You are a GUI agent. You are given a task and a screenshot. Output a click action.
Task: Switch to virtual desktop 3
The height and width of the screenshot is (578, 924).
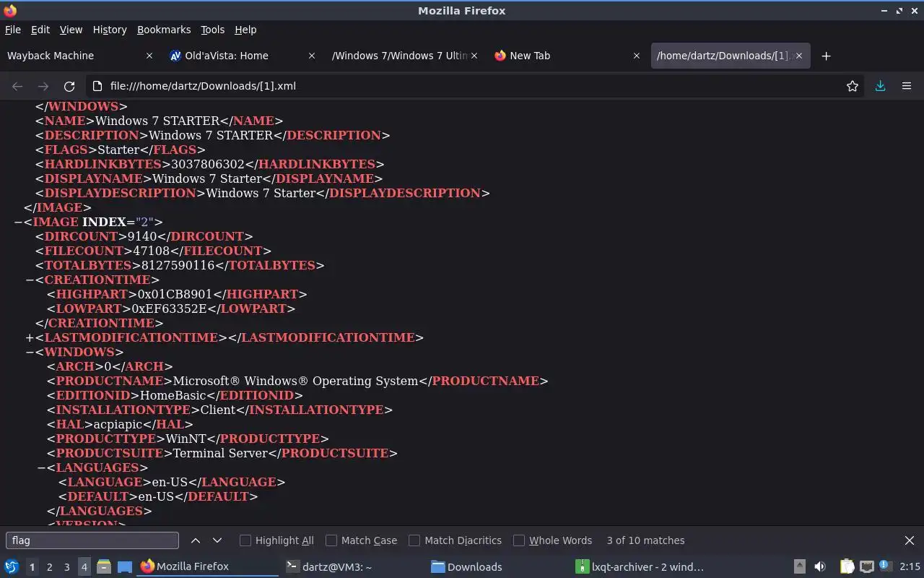[x=66, y=566]
